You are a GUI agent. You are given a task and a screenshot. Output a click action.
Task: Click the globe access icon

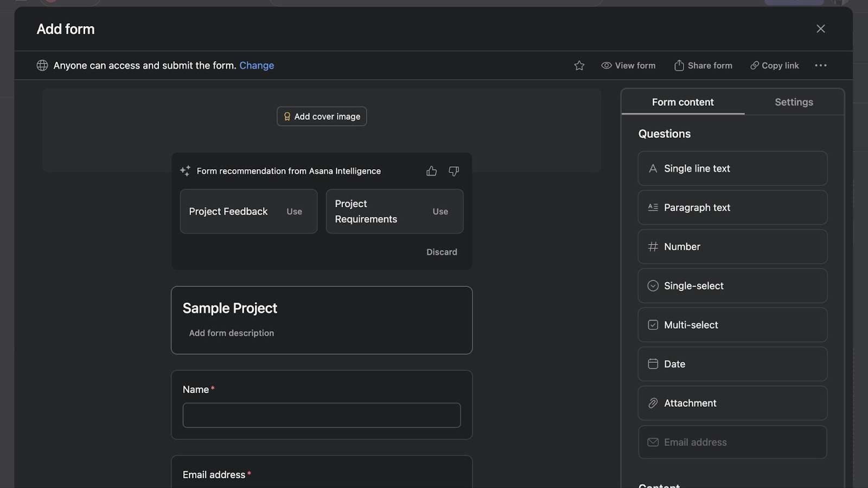pos(42,66)
